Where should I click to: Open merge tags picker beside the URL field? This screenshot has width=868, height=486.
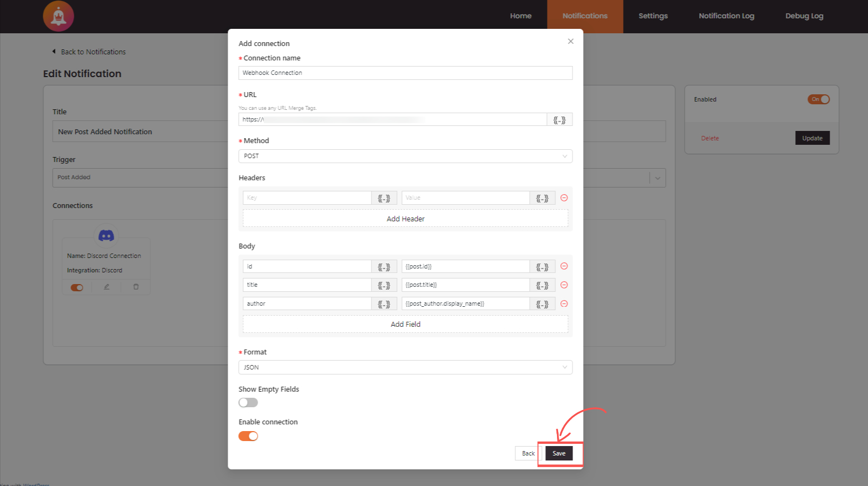click(560, 119)
